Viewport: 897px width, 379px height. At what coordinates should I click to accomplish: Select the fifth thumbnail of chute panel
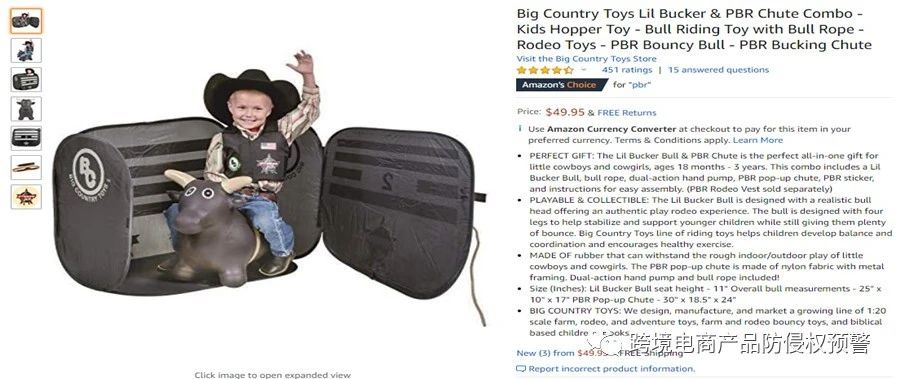click(26, 138)
